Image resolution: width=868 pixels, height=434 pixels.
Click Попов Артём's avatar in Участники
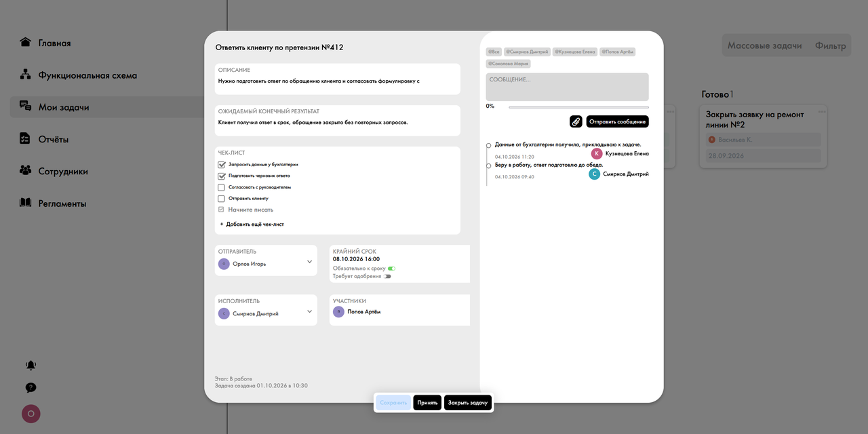(338, 312)
